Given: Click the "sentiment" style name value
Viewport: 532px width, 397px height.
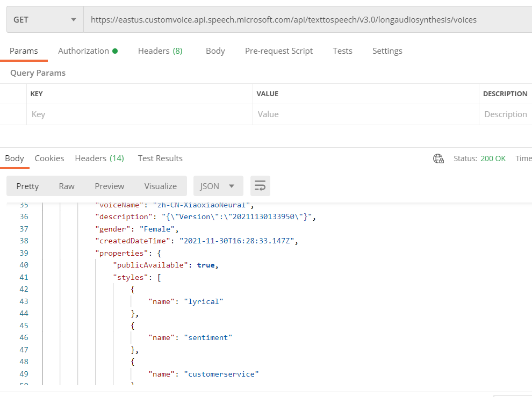Looking at the screenshot, I should tap(208, 337).
